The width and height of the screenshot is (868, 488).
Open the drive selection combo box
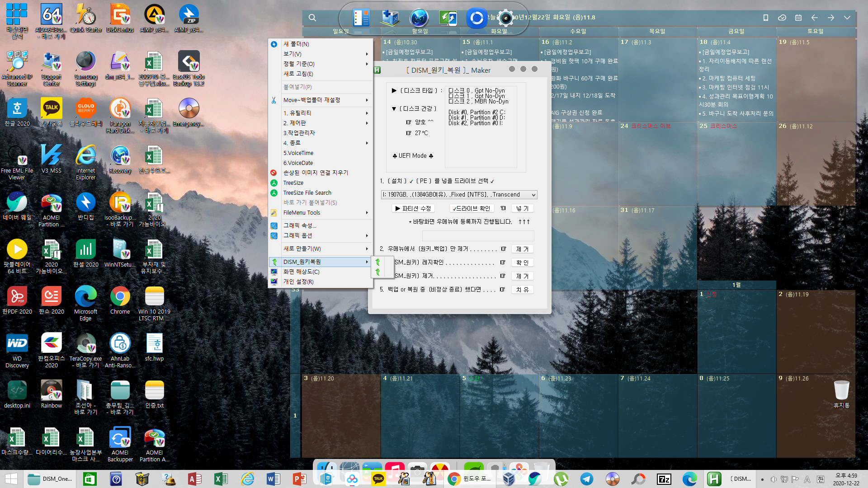[x=459, y=195]
